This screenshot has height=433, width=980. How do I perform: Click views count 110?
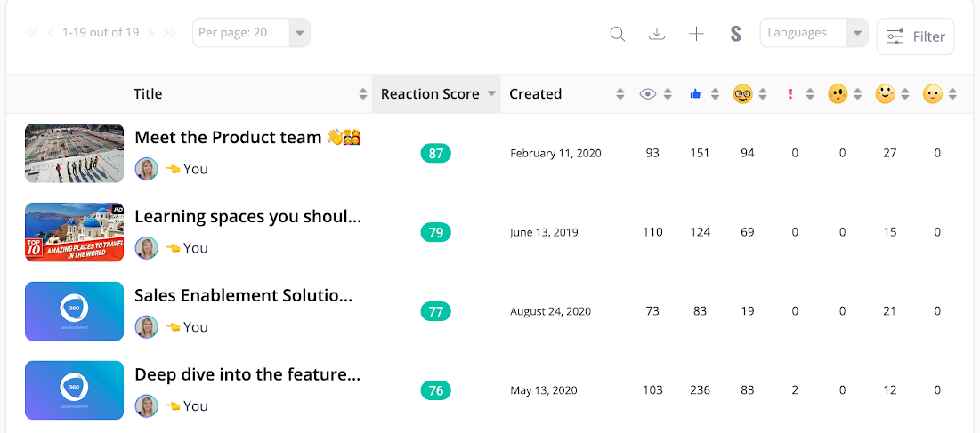652,233
